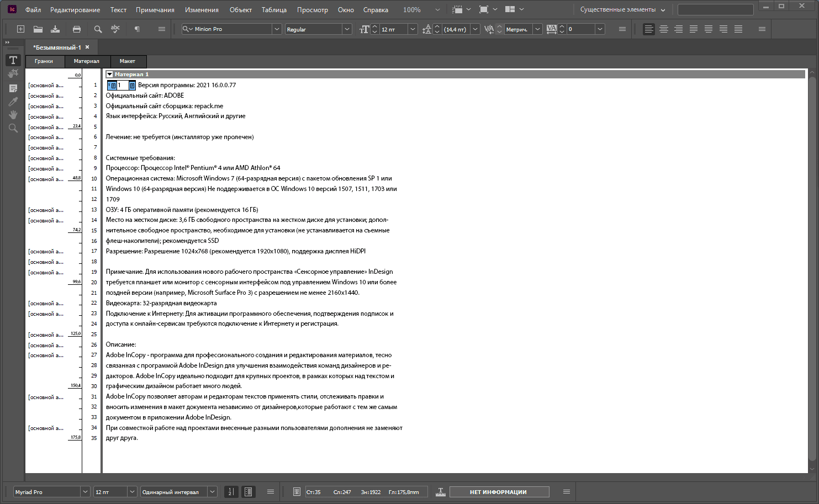
Task: Open the kerning Метрич. dropdown
Action: click(x=537, y=29)
